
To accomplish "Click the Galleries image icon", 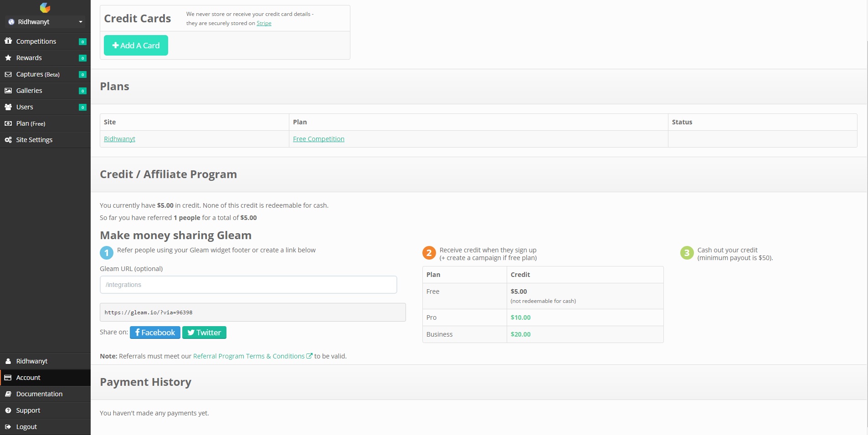I will pos(8,91).
